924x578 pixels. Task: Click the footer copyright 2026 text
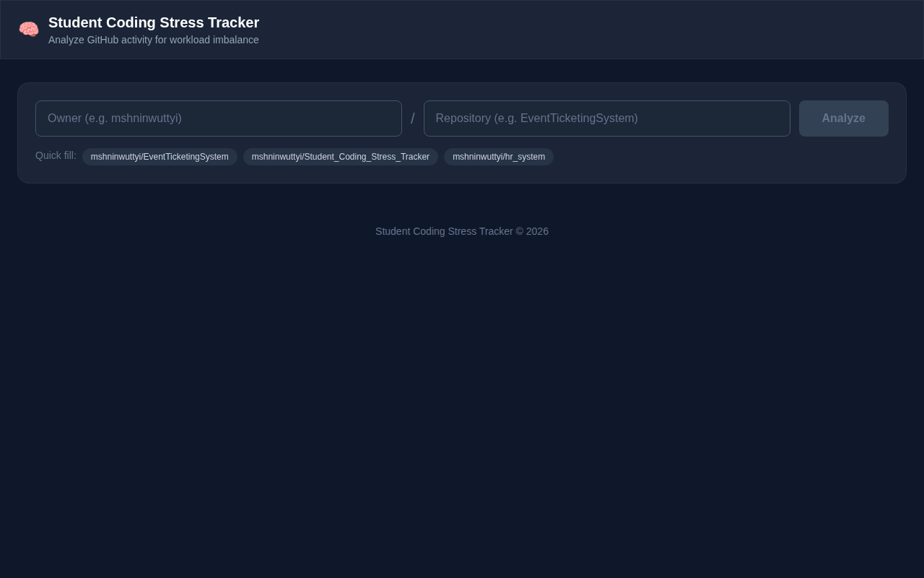[462, 231]
